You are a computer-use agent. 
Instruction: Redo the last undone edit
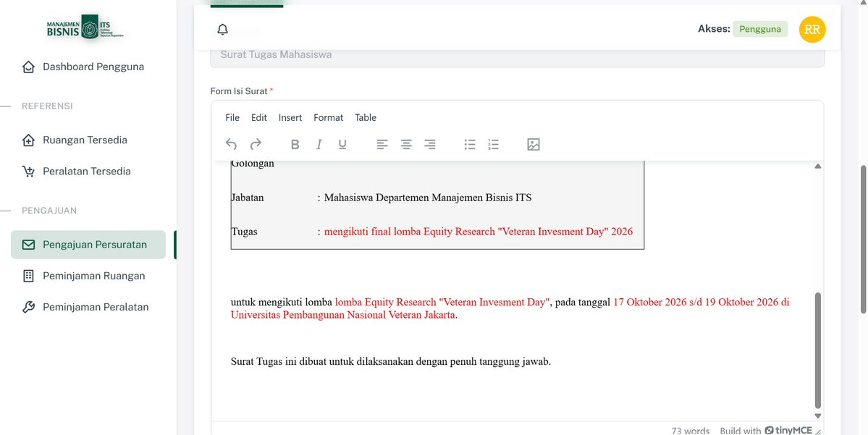point(256,145)
